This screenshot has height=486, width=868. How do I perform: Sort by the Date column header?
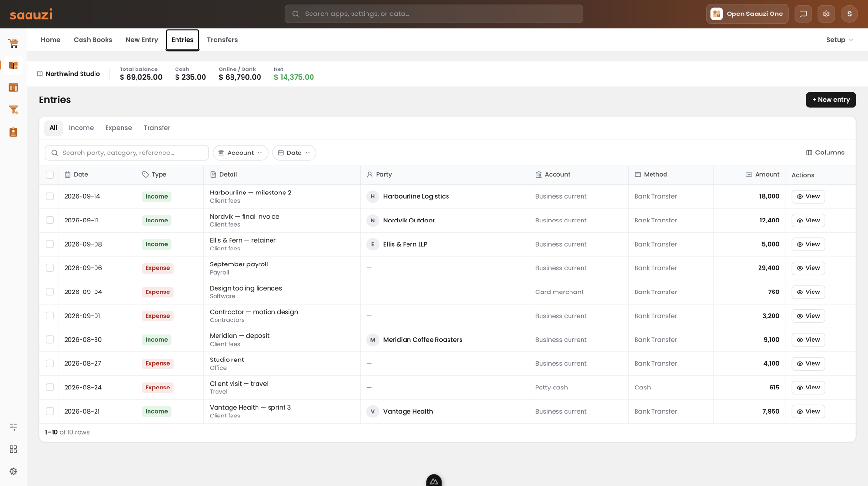(x=76, y=175)
